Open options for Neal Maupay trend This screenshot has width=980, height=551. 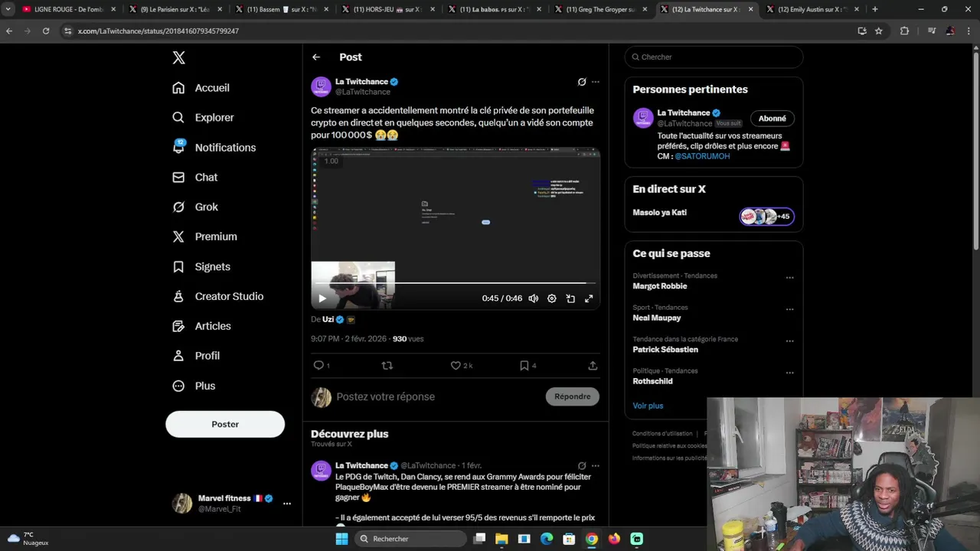(789, 310)
